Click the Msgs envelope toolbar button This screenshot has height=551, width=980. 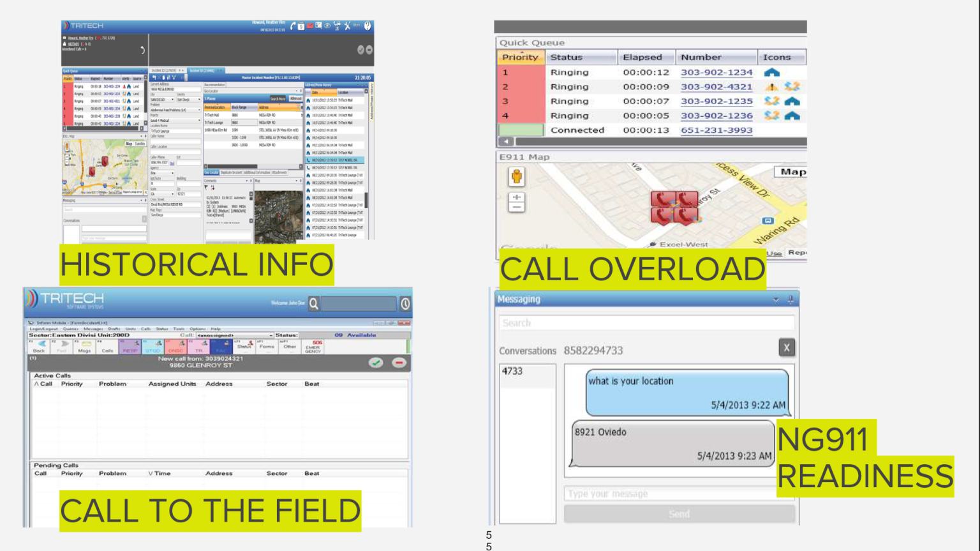(85, 347)
